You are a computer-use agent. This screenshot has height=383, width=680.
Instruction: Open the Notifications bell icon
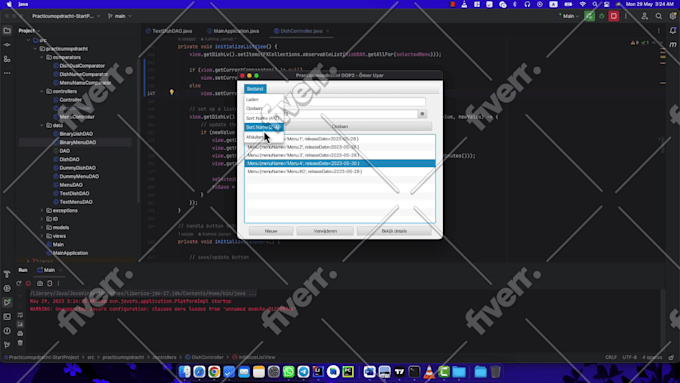click(673, 31)
